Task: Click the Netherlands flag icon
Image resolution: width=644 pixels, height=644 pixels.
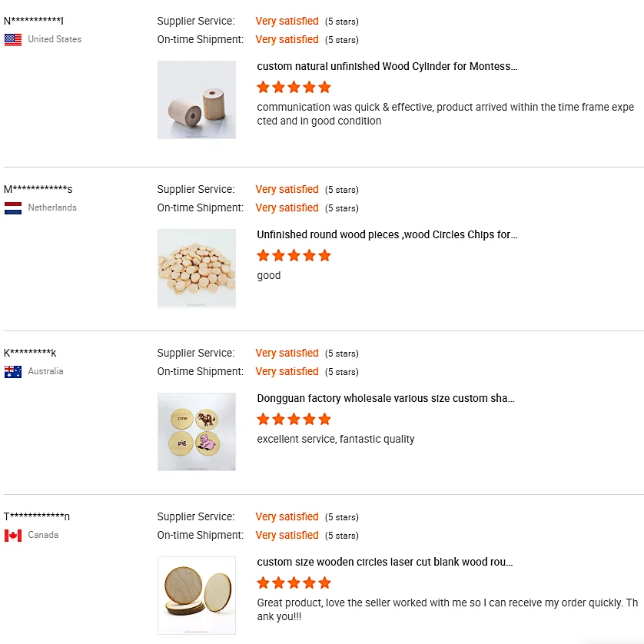Action: click(x=13, y=207)
